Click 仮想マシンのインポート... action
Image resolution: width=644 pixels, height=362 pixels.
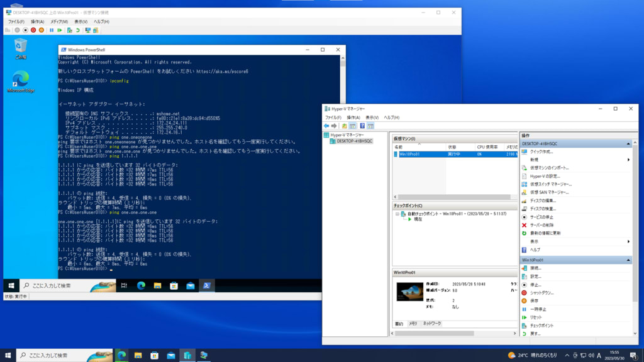pos(549,168)
